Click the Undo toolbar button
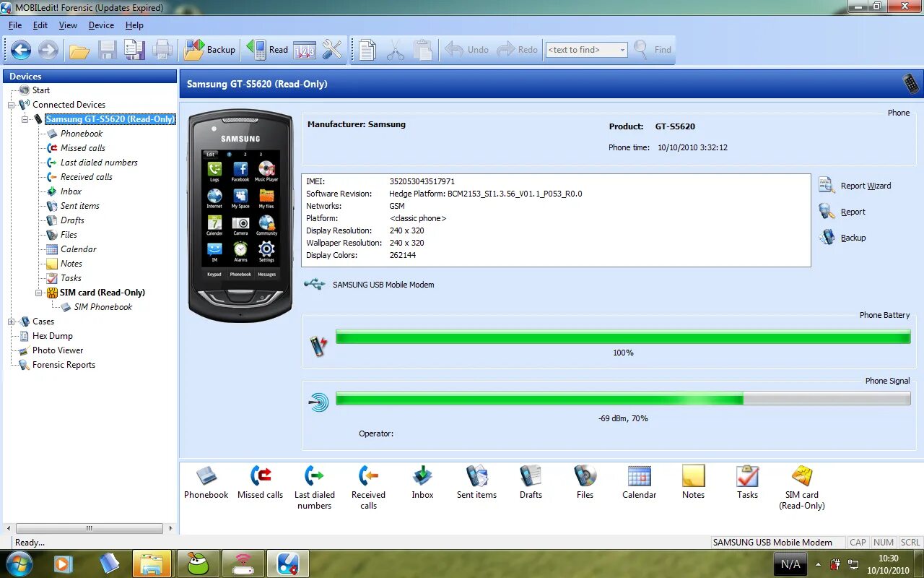Screen dimensions: 924x578 pyautogui.click(x=467, y=50)
